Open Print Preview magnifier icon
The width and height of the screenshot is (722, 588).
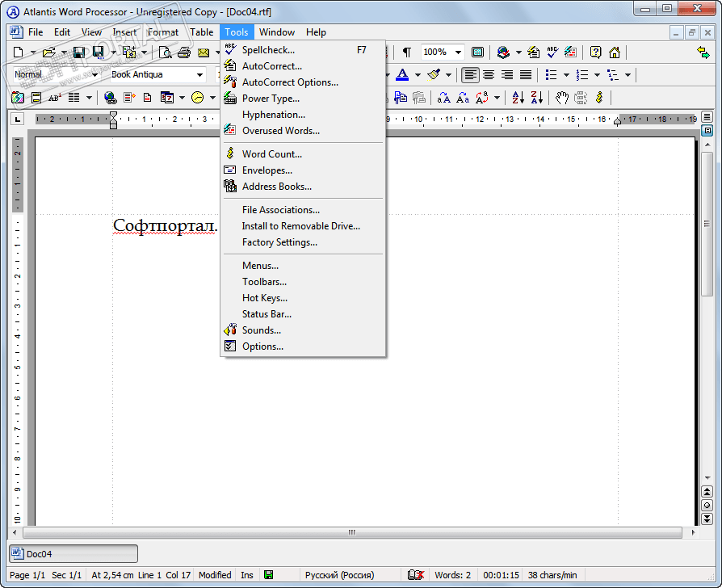tap(165, 52)
